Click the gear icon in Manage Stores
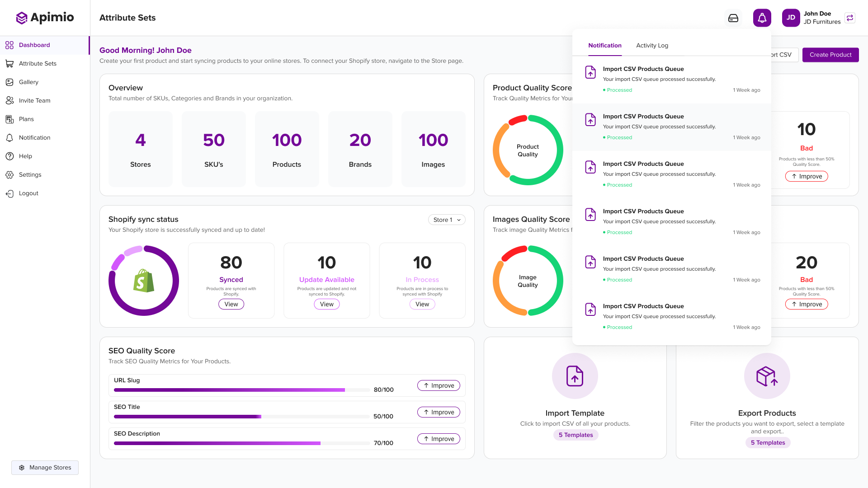This screenshot has height=488, width=868. (22, 468)
